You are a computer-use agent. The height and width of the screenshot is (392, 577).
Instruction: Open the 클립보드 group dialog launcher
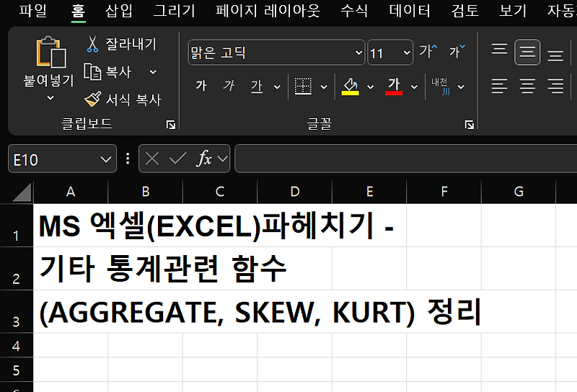coord(171,125)
